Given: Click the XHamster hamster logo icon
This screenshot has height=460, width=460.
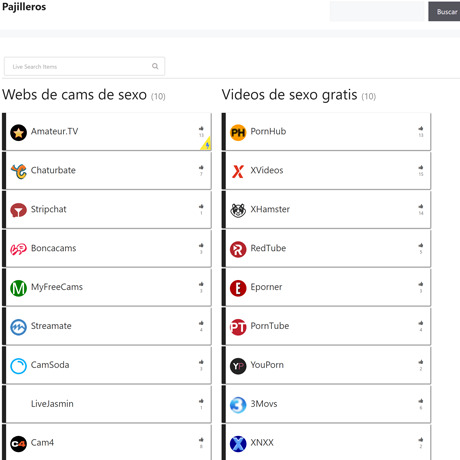Looking at the screenshot, I should [x=238, y=210].
